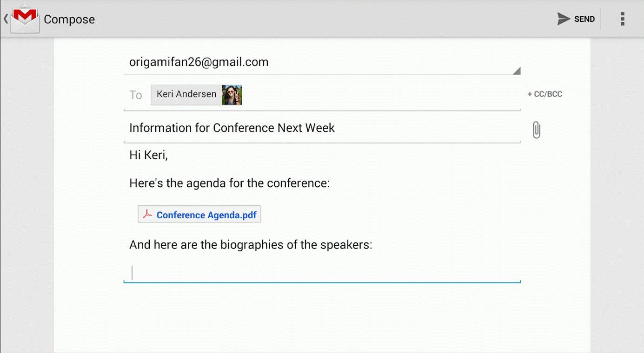Expand the sender account dropdown triangle
Viewport: 644px width, 353px height.
[x=516, y=71]
